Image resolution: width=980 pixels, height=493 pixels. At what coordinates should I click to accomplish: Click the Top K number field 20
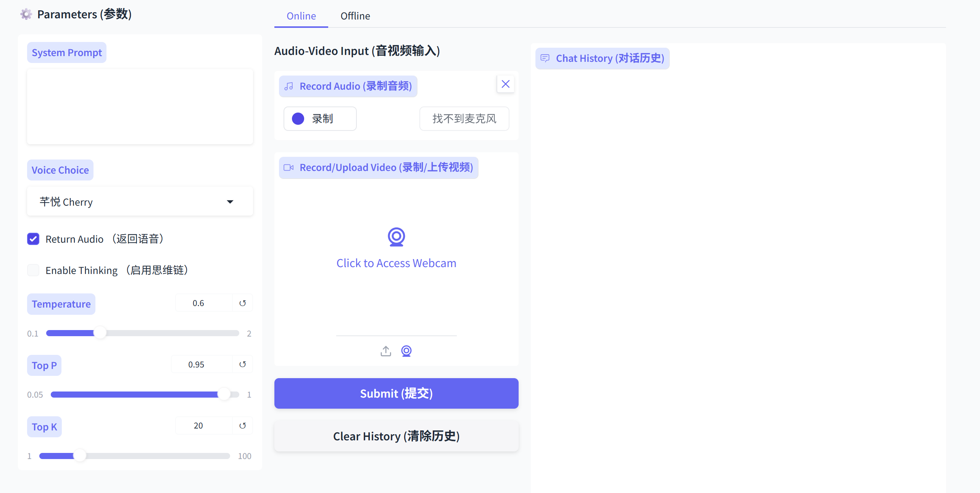[x=204, y=426]
